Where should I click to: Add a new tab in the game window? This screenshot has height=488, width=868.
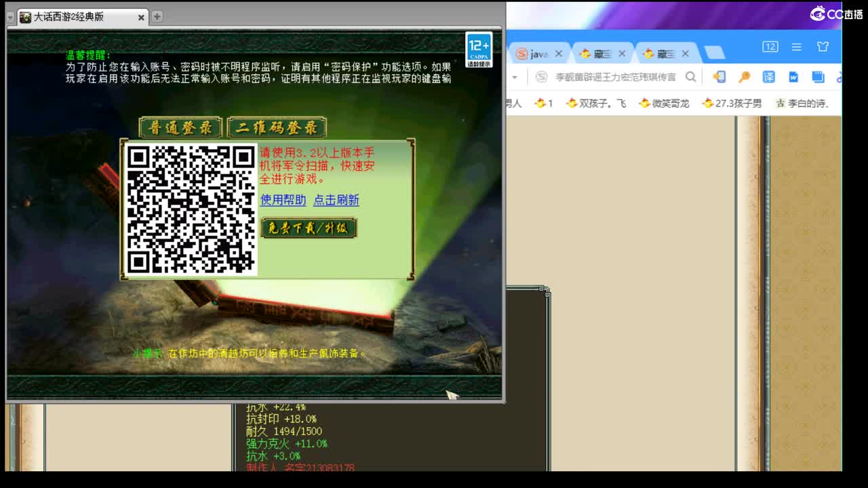pyautogui.click(x=157, y=17)
